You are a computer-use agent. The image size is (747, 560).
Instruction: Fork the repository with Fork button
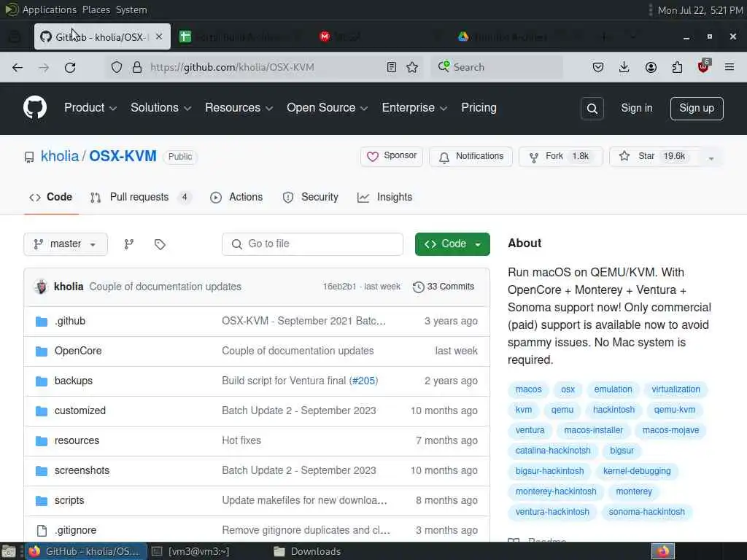coord(561,157)
